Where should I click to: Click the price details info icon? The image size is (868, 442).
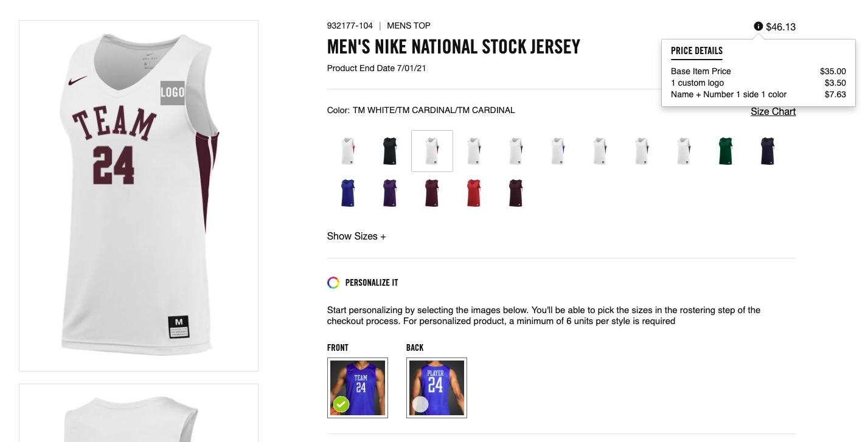click(x=757, y=27)
